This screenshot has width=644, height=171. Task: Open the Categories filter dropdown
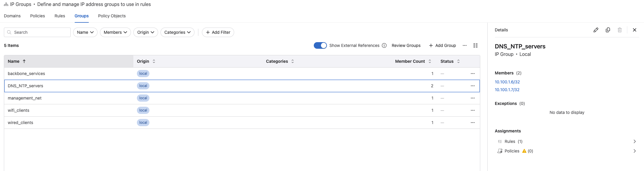click(177, 32)
